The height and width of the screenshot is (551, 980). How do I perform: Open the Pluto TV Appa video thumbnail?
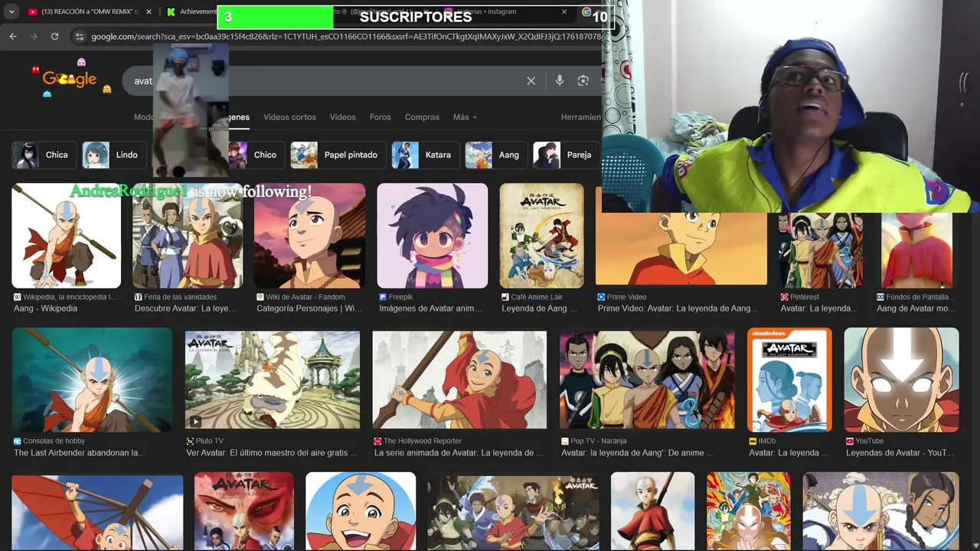tap(273, 380)
